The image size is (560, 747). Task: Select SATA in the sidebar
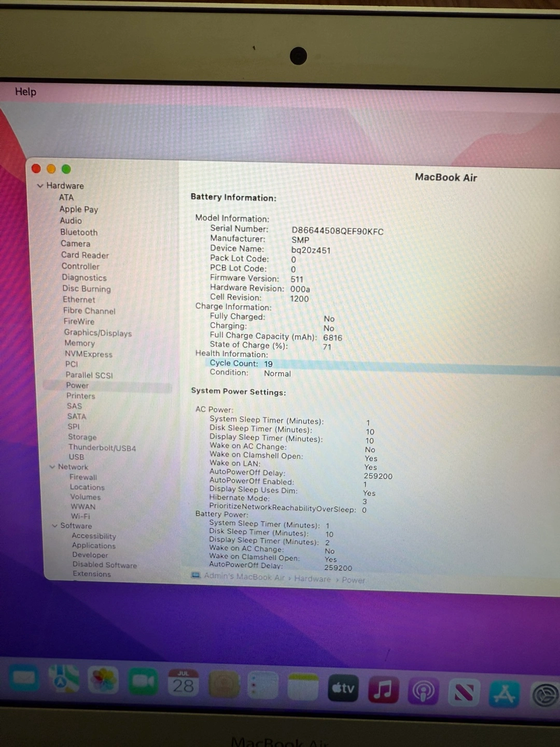coord(77,417)
